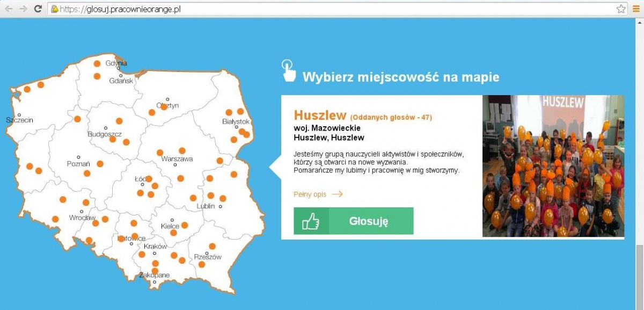This screenshot has width=644, height=310.
Task: Select the orange dot touching Zakopane label's top
Action: click(155, 271)
